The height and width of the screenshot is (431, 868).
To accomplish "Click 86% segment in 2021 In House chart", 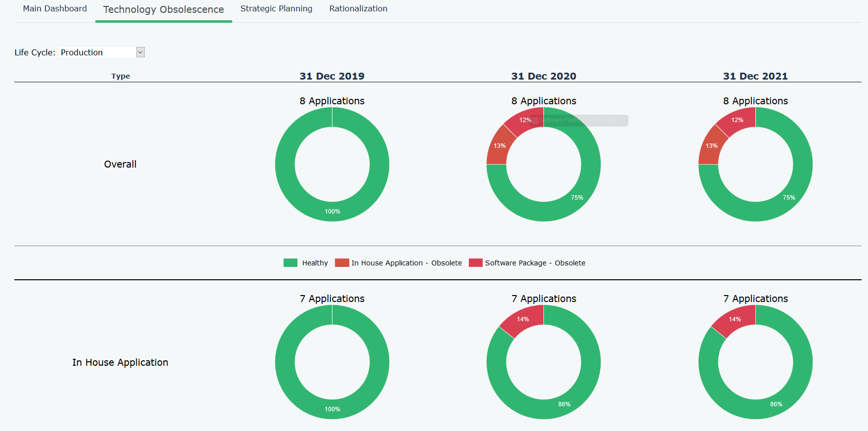I will (x=776, y=404).
